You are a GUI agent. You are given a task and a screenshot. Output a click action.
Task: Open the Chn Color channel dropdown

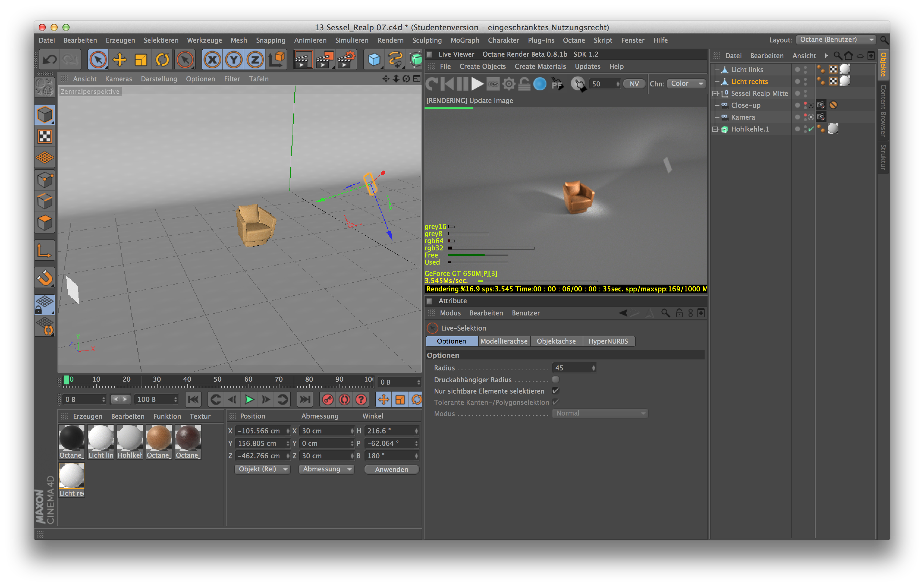[686, 83]
